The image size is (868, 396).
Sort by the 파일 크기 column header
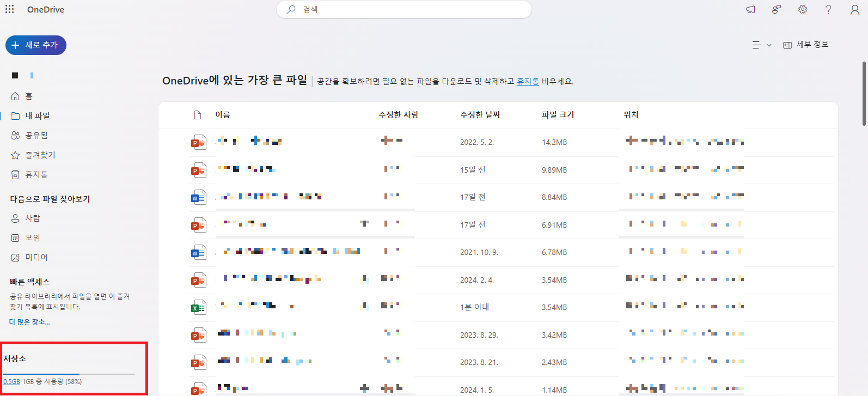pos(558,115)
